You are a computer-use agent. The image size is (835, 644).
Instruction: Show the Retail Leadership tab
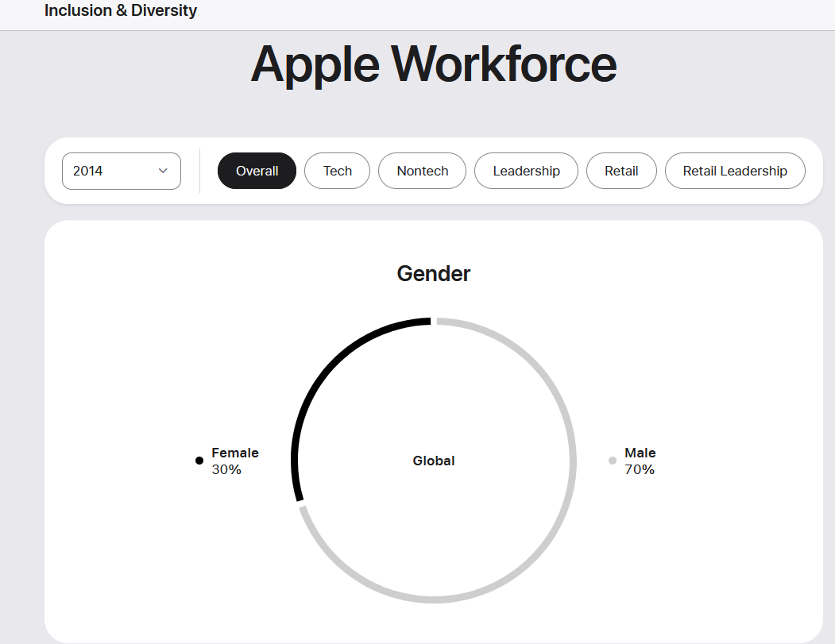tap(735, 171)
